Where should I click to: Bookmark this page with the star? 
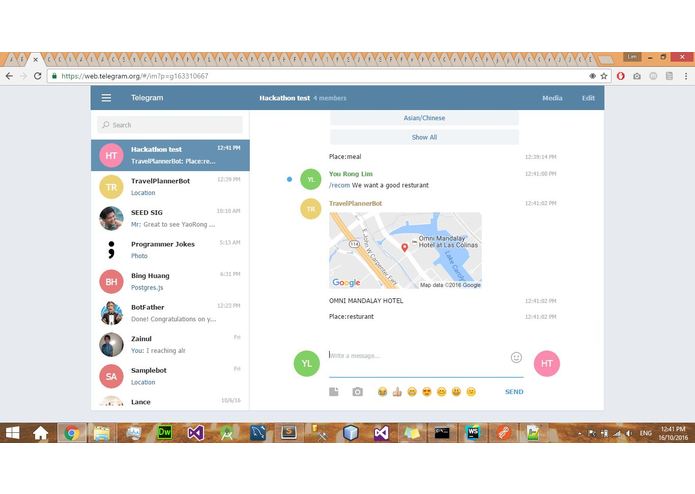point(604,76)
